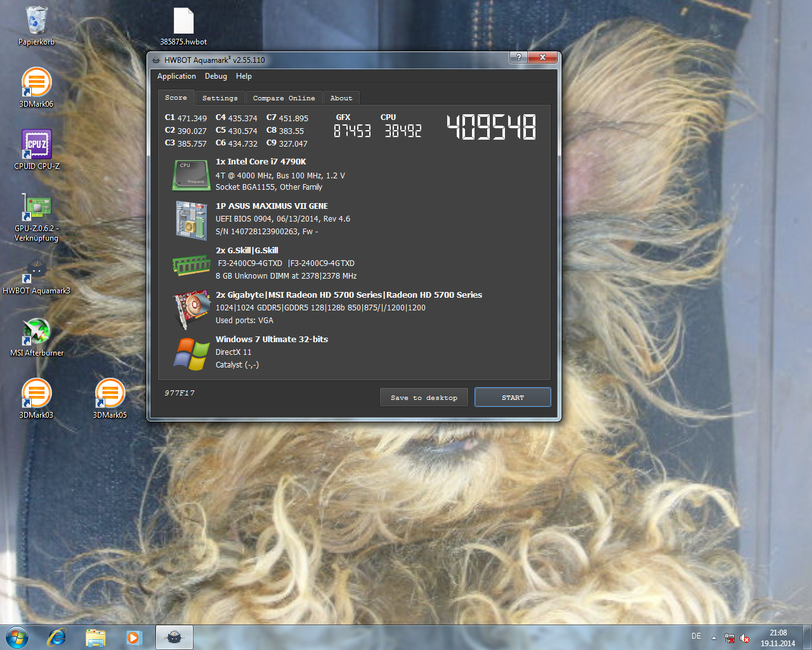Open Windows Explorer folder in taskbar

pyautogui.click(x=95, y=637)
